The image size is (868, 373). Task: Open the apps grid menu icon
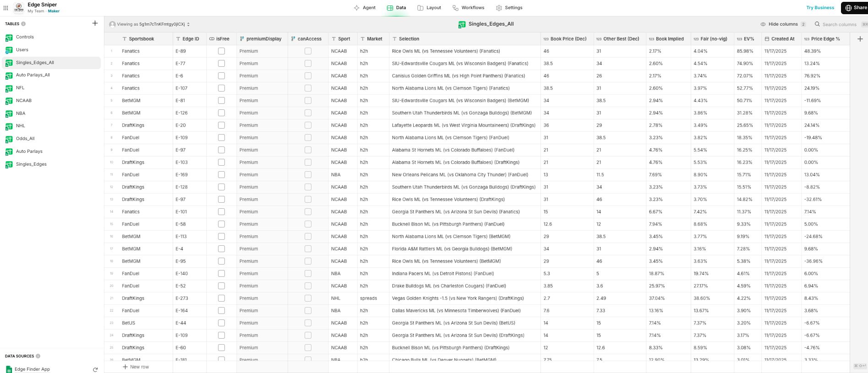tap(5, 8)
